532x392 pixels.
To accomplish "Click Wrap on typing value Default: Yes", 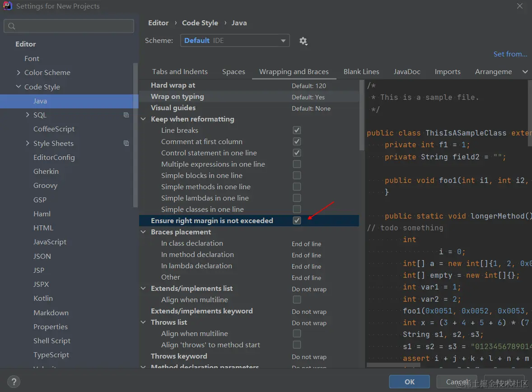I will pyautogui.click(x=308, y=97).
